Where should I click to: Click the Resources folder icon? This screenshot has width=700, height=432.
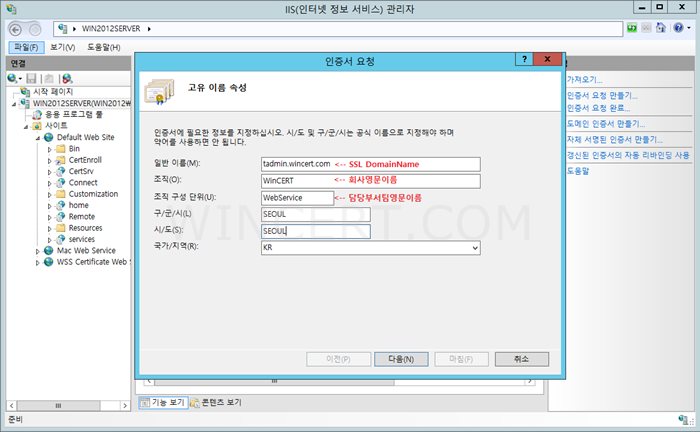pos(60,228)
